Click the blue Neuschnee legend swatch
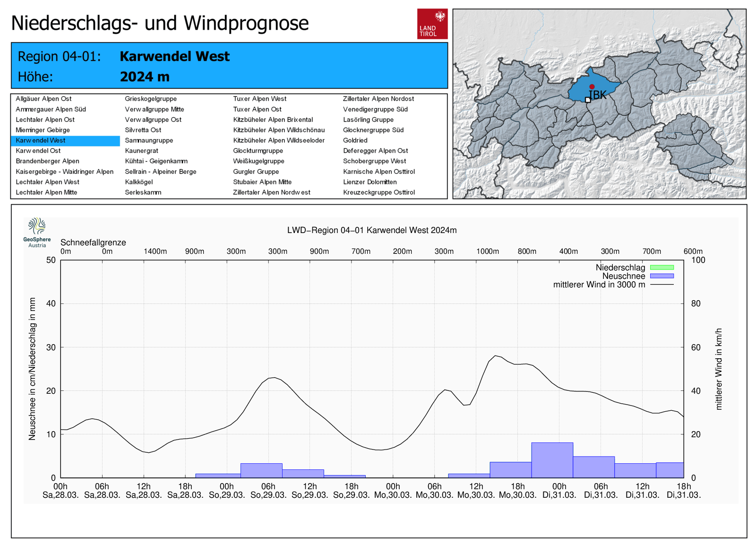Screen dimensions: 756x545 [661, 276]
